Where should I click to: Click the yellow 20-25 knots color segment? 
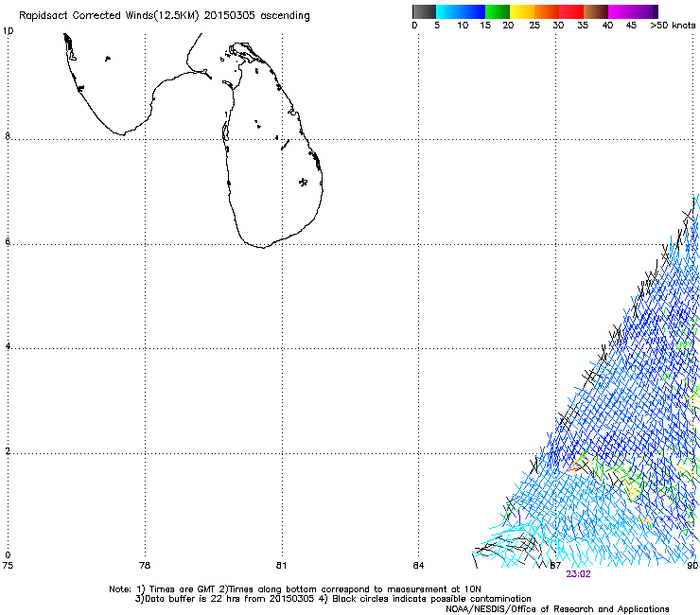click(522, 11)
